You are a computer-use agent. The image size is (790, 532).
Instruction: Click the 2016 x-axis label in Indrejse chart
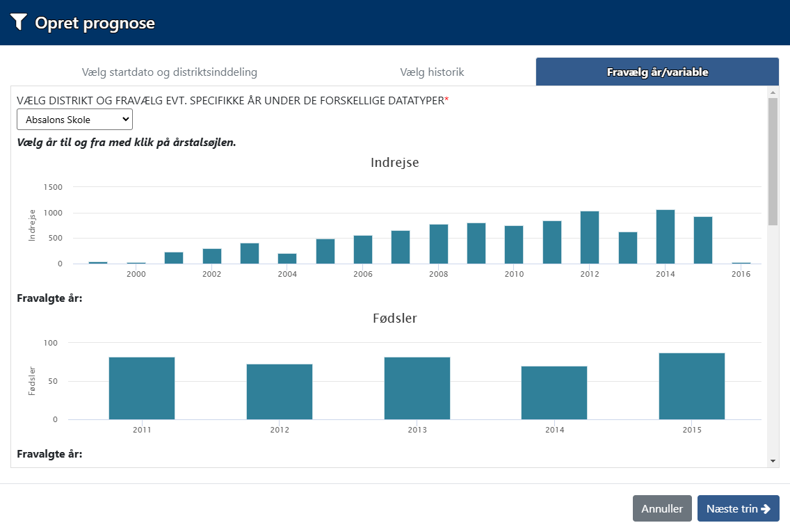741,274
